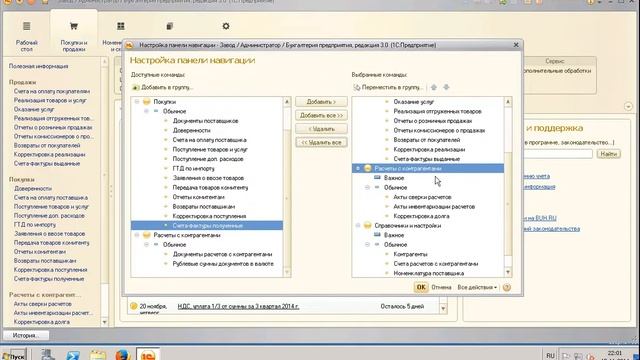
Task: Click the История... button
Action: [26, 336]
